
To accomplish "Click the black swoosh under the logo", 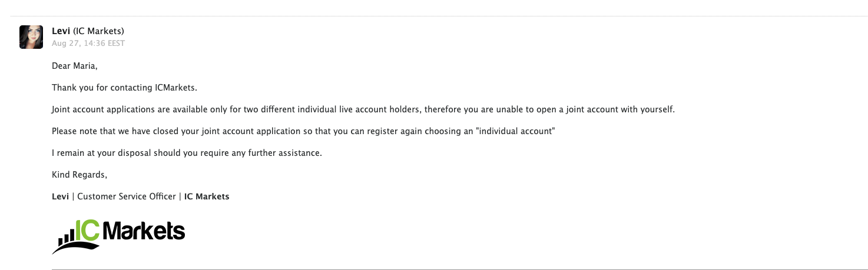I will (x=76, y=248).
